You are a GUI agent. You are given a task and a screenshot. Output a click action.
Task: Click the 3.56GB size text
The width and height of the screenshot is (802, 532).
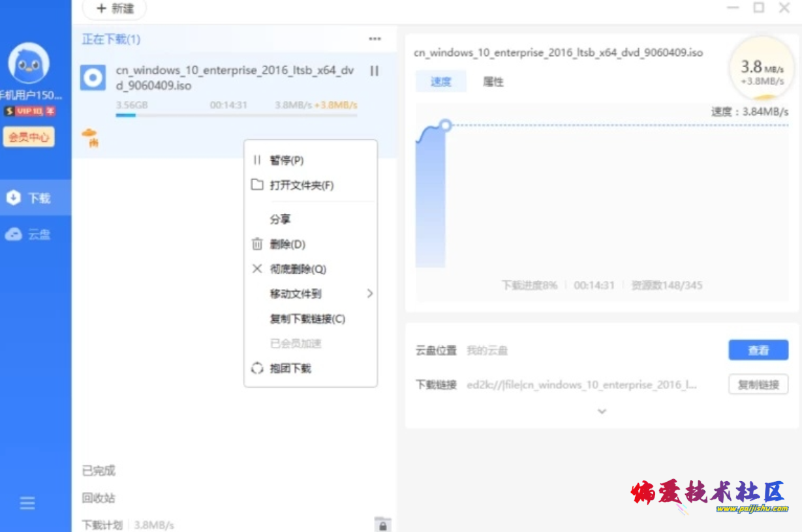point(132,105)
